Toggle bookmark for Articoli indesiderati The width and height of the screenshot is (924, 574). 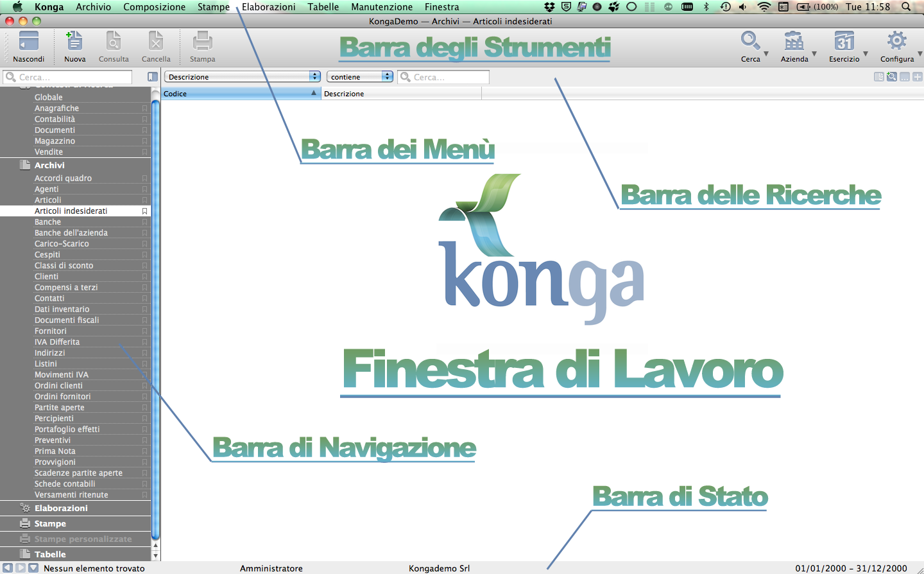[x=144, y=211]
